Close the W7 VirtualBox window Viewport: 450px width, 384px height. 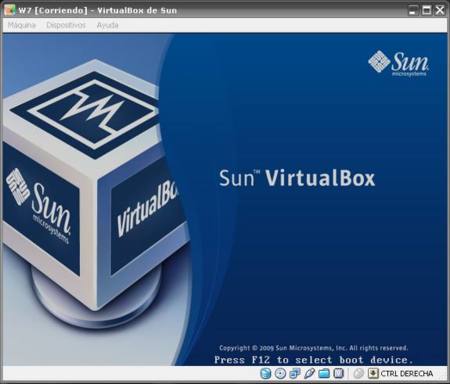[x=440, y=10]
